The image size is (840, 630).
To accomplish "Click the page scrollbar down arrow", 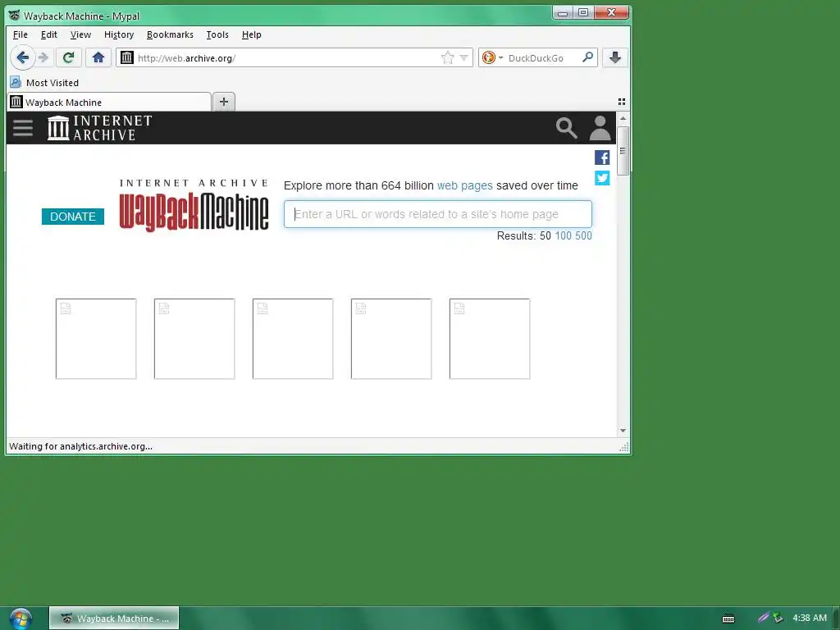I will click(x=623, y=431).
